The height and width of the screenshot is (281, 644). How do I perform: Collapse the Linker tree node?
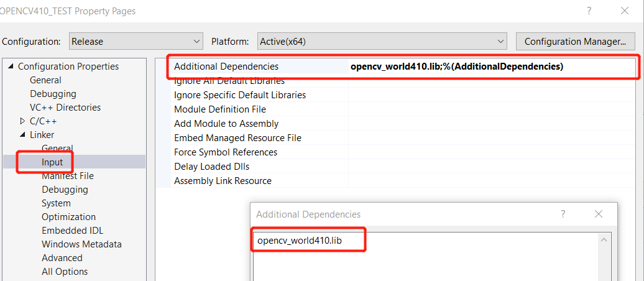[x=23, y=135]
